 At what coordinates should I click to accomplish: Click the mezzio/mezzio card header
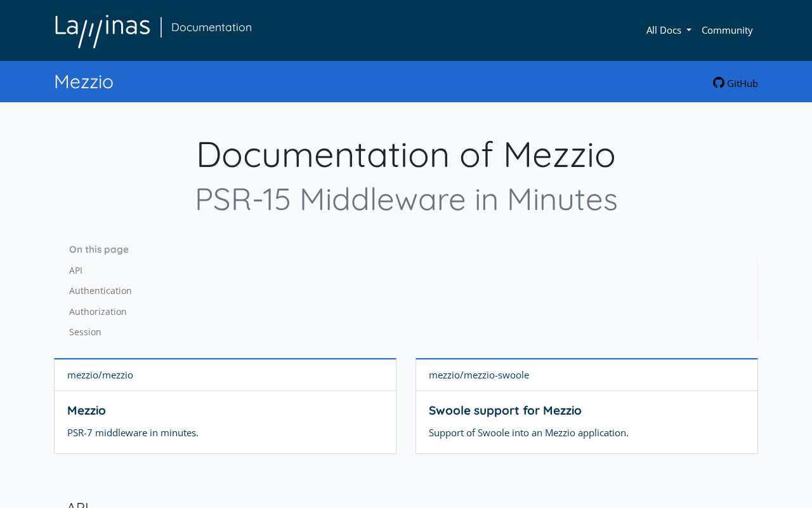(x=100, y=375)
